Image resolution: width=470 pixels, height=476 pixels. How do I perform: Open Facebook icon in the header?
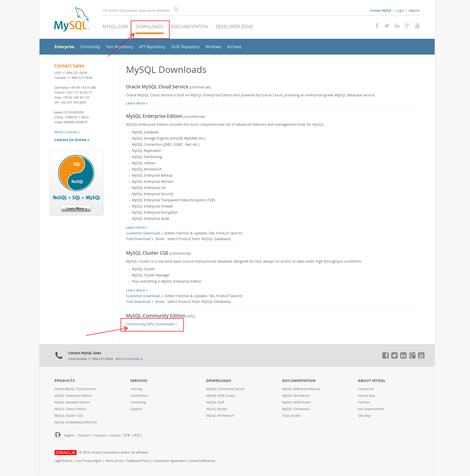[x=377, y=26]
